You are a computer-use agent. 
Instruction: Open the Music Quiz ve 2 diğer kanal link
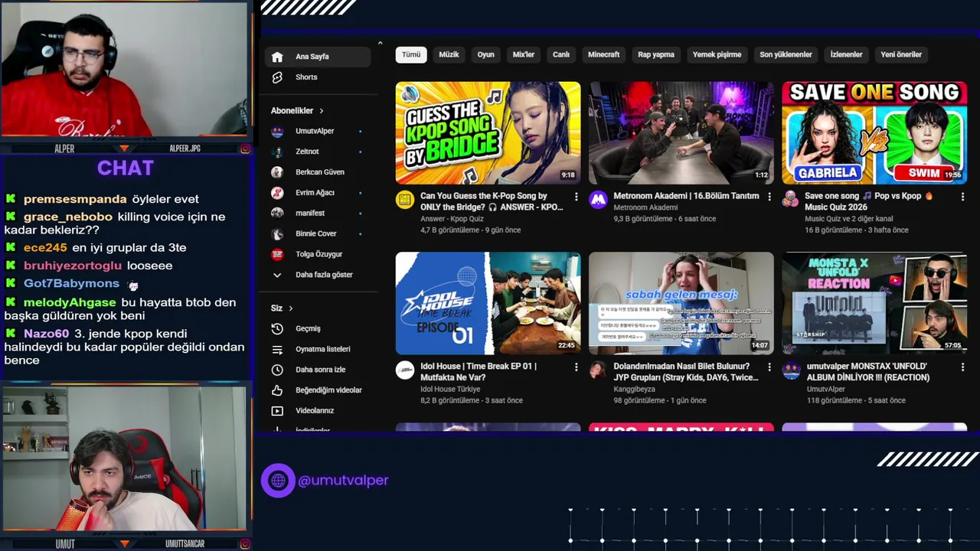point(848,219)
